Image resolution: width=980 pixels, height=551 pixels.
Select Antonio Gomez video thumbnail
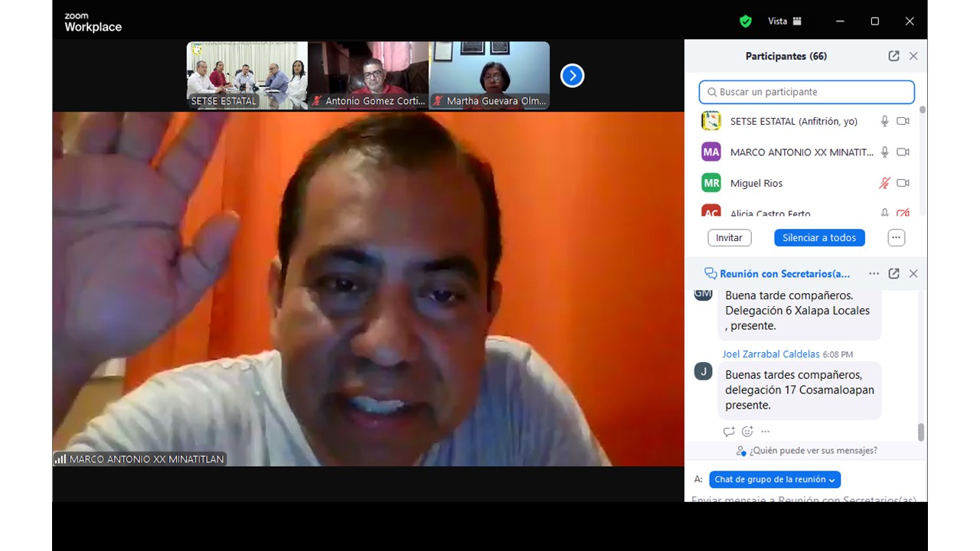368,76
